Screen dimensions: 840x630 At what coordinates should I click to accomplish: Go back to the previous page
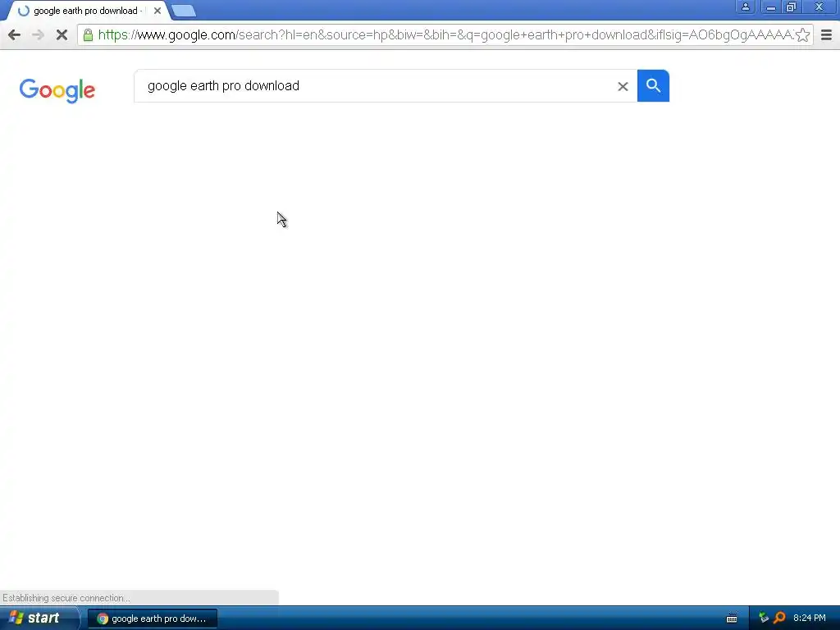click(15, 35)
